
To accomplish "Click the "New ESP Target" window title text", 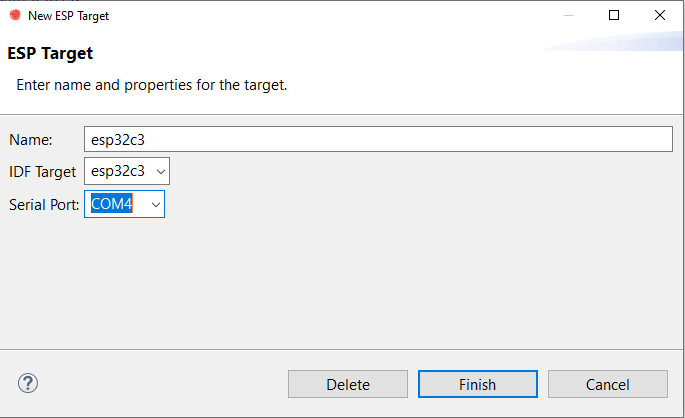I will 69,15.
